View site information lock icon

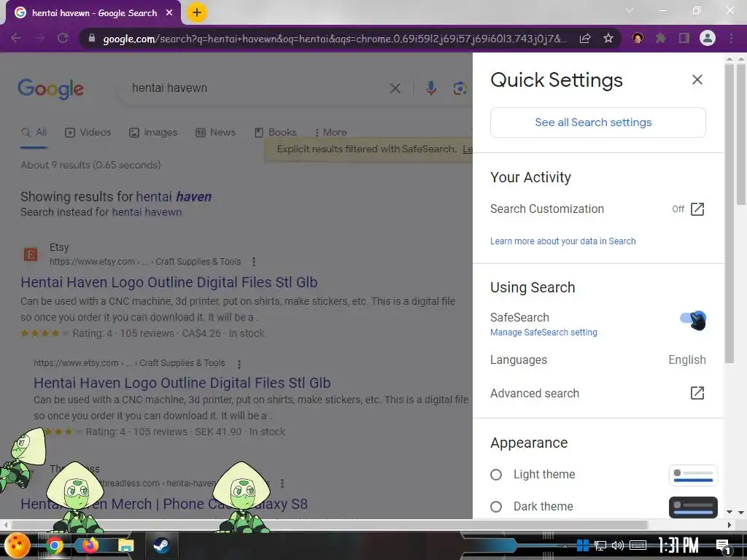[x=92, y=38]
